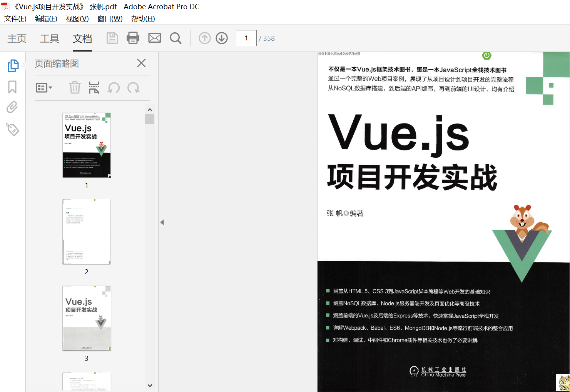The image size is (570, 392).
Task: Open thumbnail panel options dropdown
Action: pos(44,88)
